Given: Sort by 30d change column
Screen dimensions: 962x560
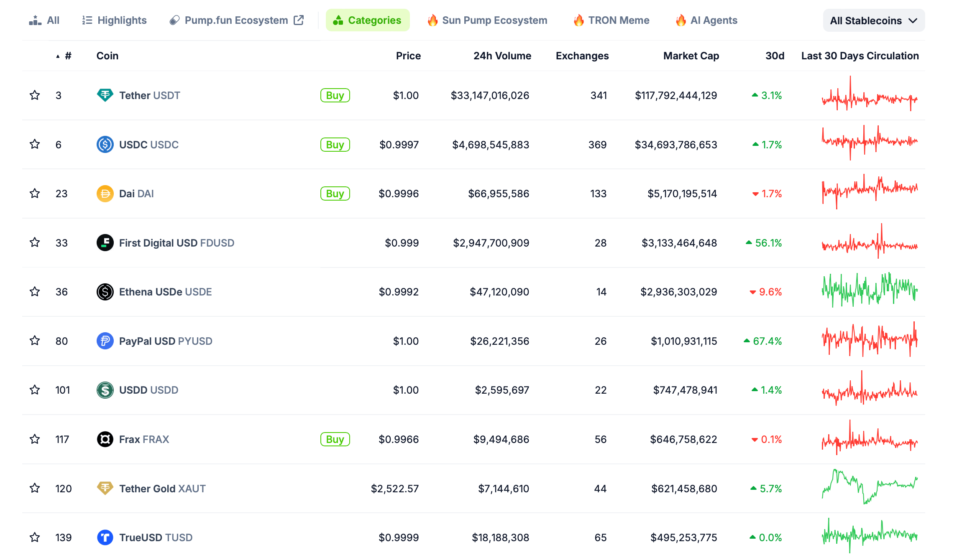Looking at the screenshot, I should pyautogui.click(x=775, y=56).
